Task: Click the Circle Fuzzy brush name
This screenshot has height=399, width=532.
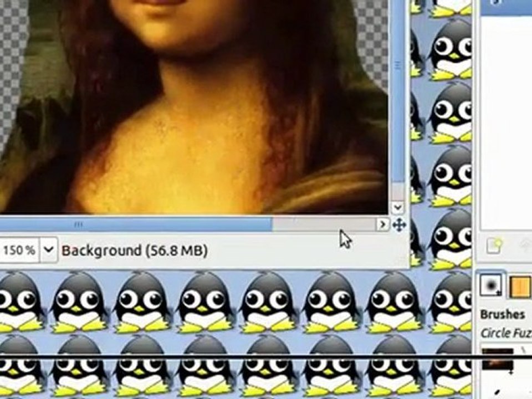Action: 506,333
